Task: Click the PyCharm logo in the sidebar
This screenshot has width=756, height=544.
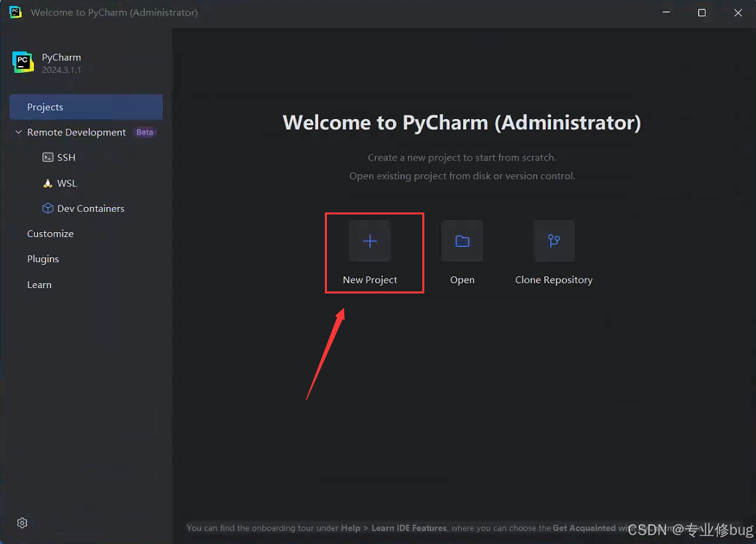Action: pos(22,62)
